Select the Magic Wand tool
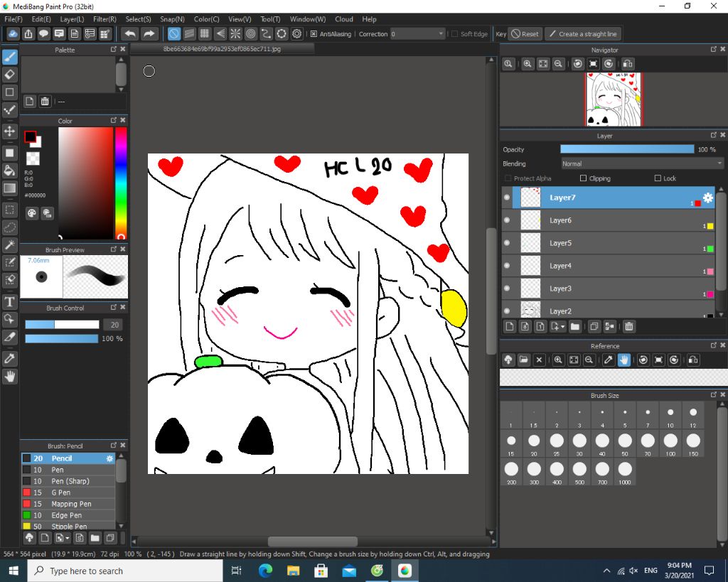This screenshot has height=582, width=728. (x=10, y=245)
